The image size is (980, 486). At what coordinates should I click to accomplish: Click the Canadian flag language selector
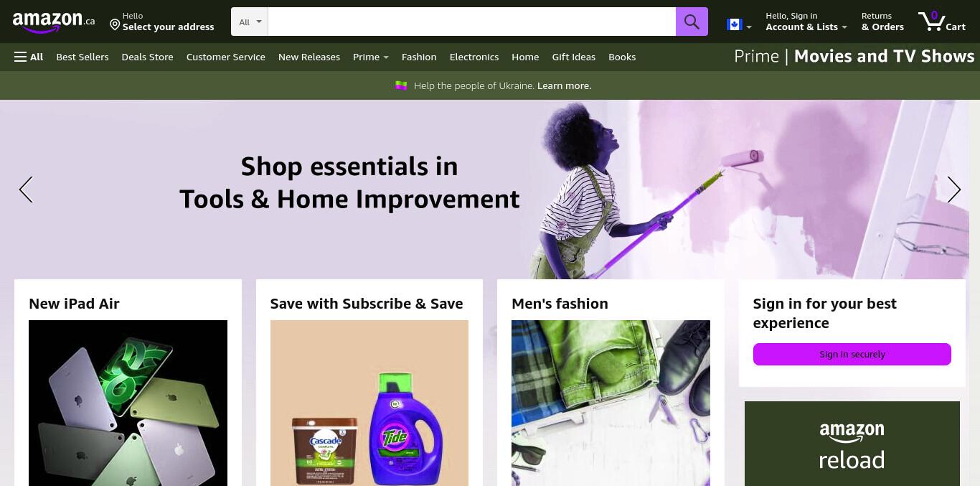(738, 25)
